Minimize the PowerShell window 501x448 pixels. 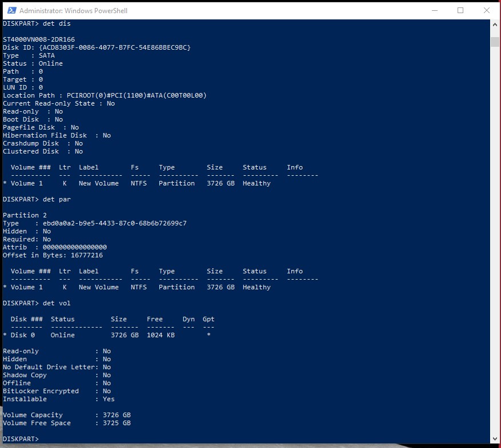(x=434, y=10)
